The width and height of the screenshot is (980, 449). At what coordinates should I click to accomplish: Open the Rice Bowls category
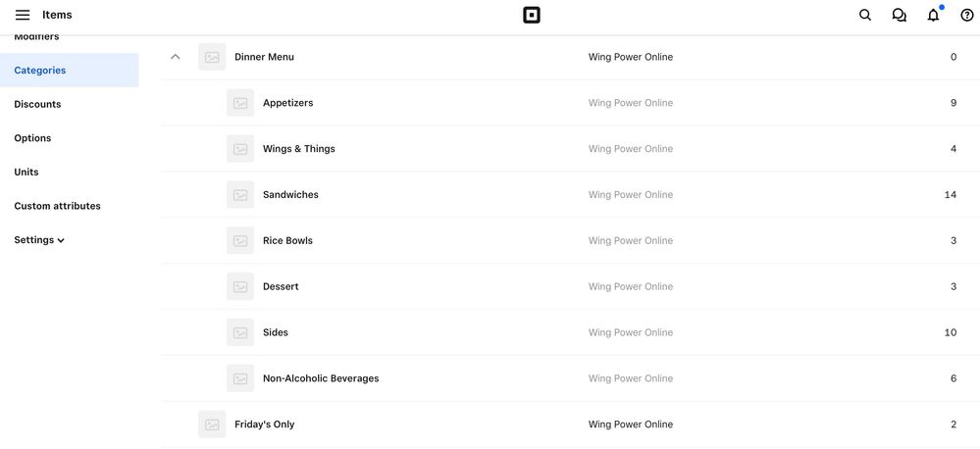pos(287,241)
